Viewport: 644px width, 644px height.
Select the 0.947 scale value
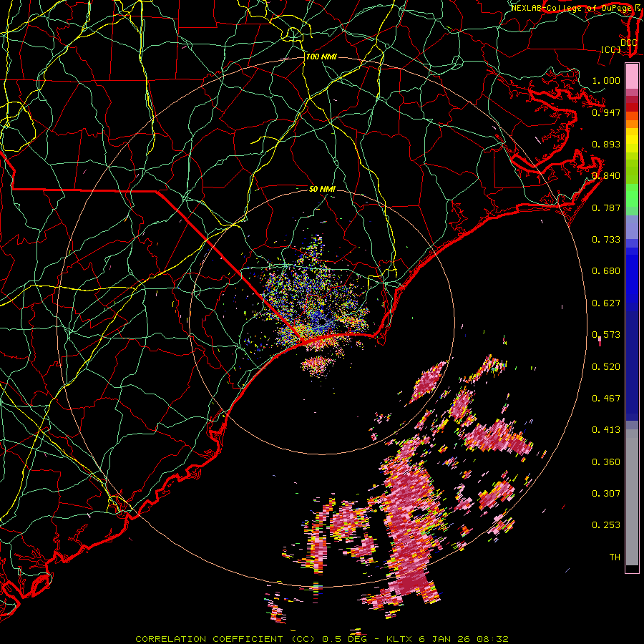point(606,112)
